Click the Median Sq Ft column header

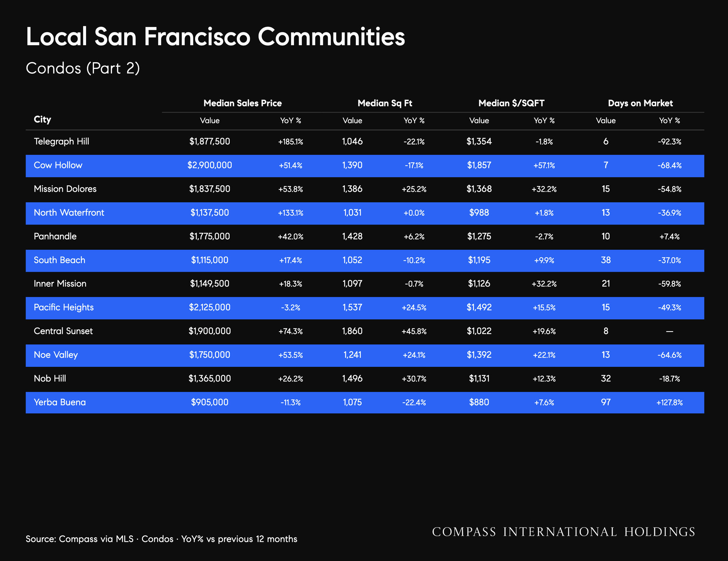coord(385,104)
